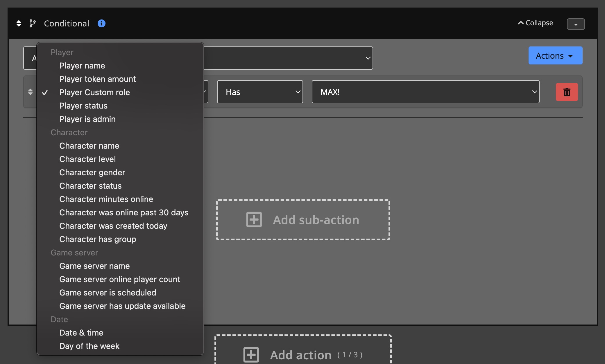This screenshot has width=605, height=364.
Task: Collapse the Conditional block
Action: (535, 23)
